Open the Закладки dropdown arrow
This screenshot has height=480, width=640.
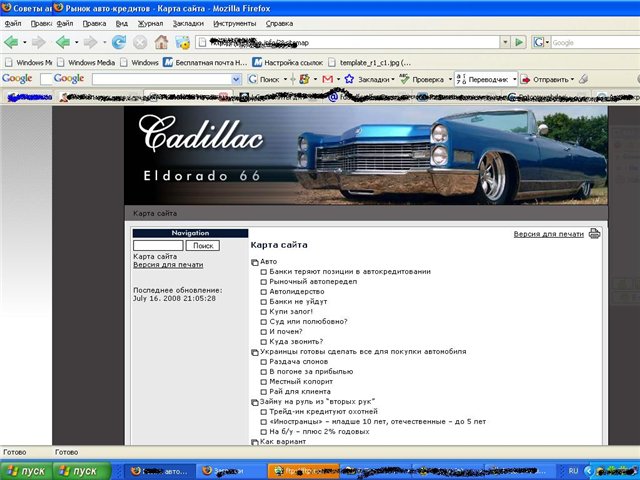point(393,79)
